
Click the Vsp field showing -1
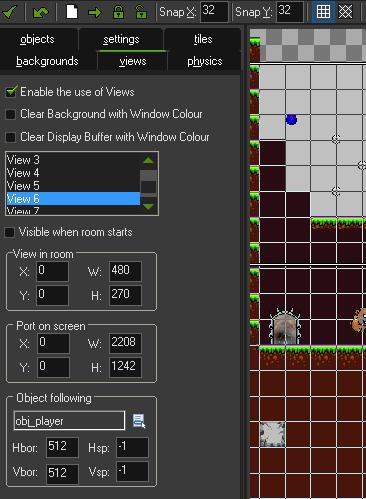pos(132,471)
